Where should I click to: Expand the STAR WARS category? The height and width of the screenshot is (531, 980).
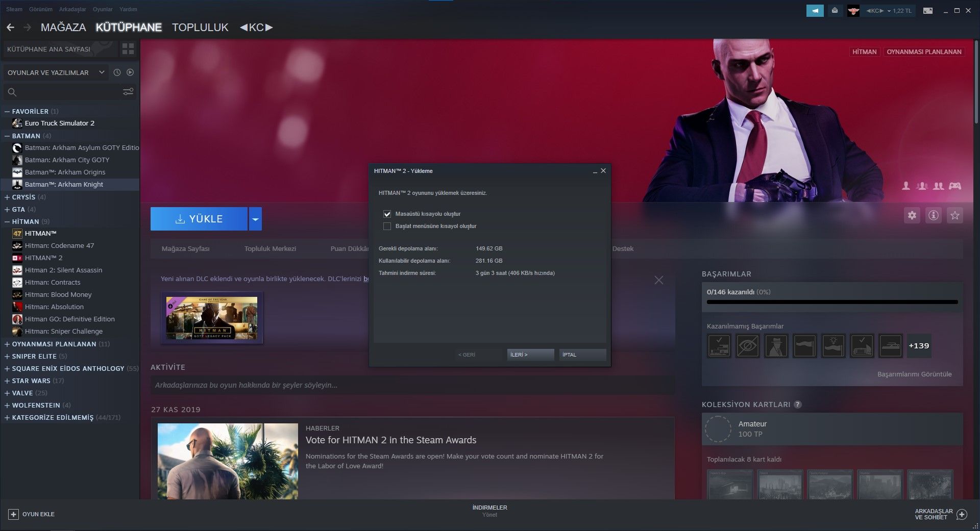7,381
